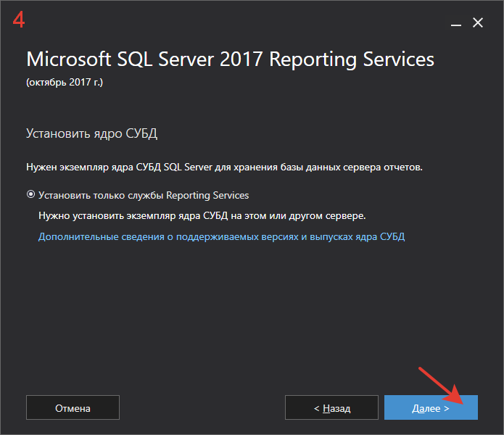Close the Reporting Services setup window

click(x=478, y=22)
